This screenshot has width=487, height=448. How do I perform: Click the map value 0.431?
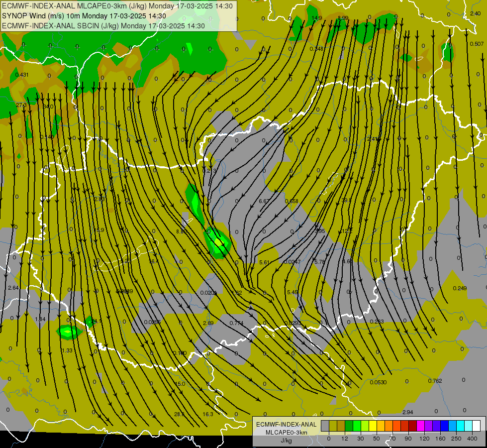[x=22, y=75]
